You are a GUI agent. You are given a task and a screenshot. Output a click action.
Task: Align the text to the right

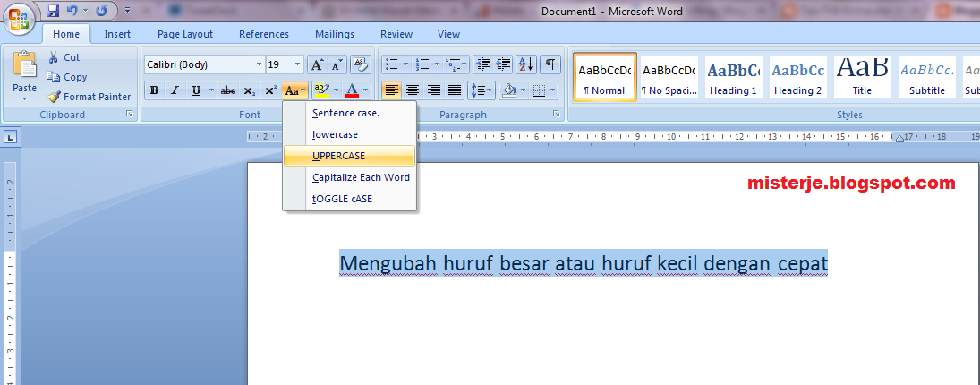434,90
